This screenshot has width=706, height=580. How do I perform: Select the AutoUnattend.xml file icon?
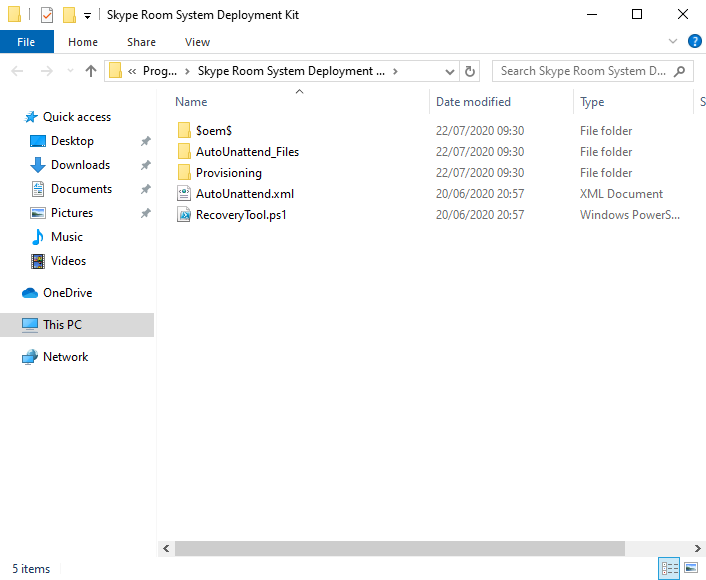[x=184, y=194]
